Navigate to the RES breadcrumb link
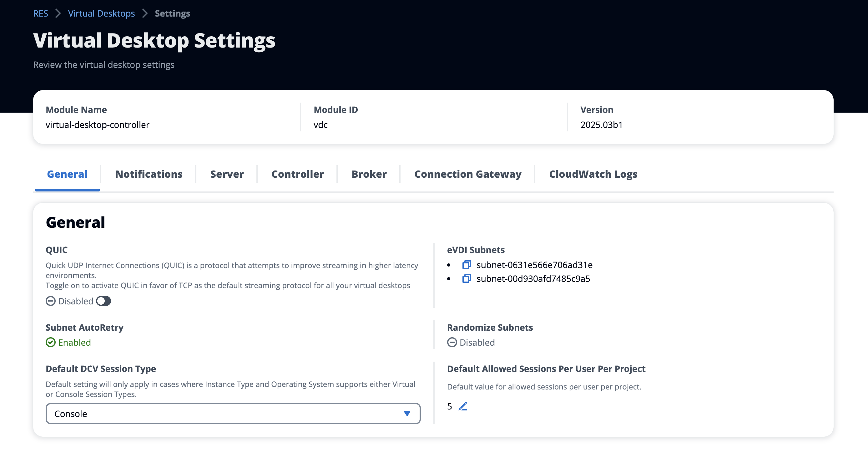The width and height of the screenshot is (868, 468). 40,13
